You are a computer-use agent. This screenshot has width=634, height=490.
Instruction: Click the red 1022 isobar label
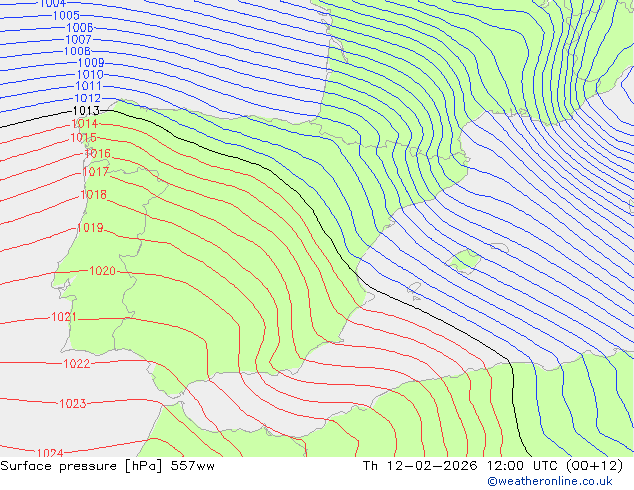pyautogui.click(x=77, y=364)
